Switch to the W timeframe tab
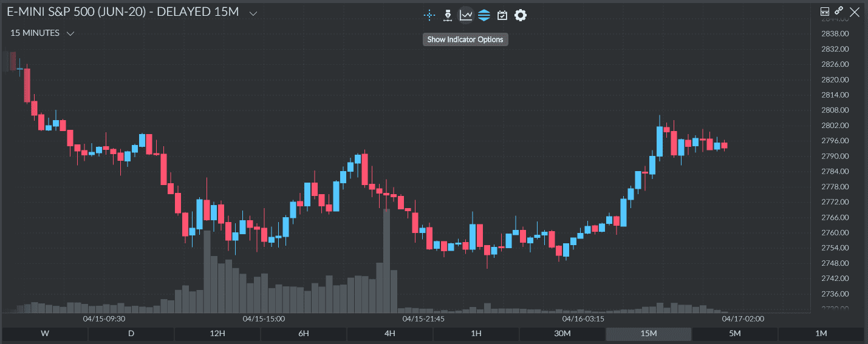Image resolution: width=868 pixels, height=344 pixels. point(45,334)
